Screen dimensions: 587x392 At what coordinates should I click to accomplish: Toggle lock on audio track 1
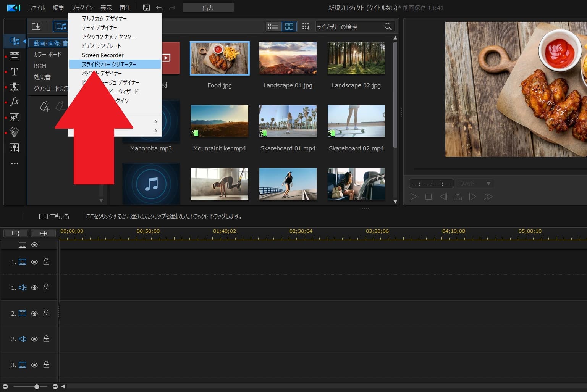point(46,287)
